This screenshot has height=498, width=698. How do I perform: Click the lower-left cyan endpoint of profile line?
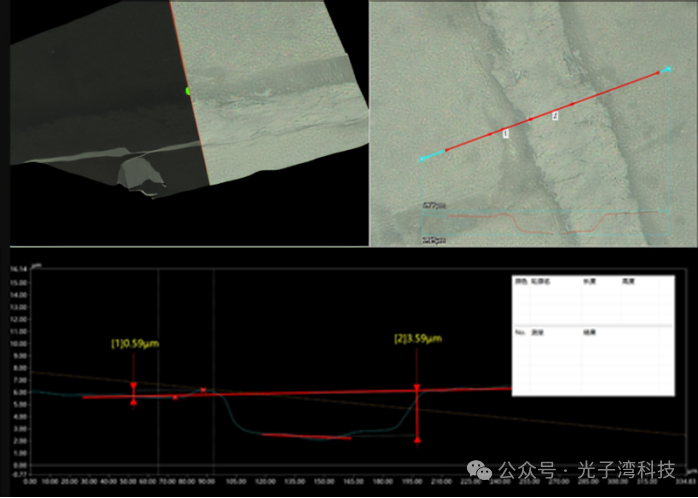point(422,159)
